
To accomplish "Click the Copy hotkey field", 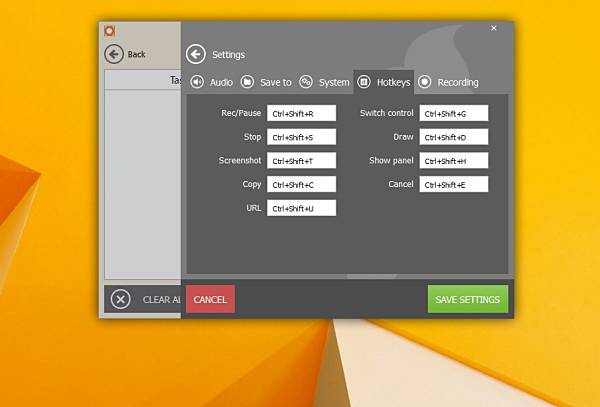I will click(x=302, y=184).
